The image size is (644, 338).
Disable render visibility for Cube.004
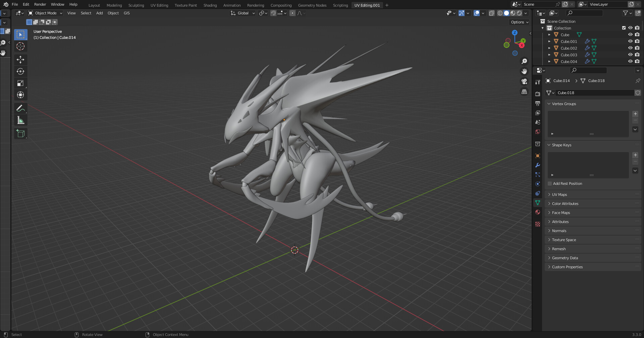pyautogui.click(x=637, y=61)
